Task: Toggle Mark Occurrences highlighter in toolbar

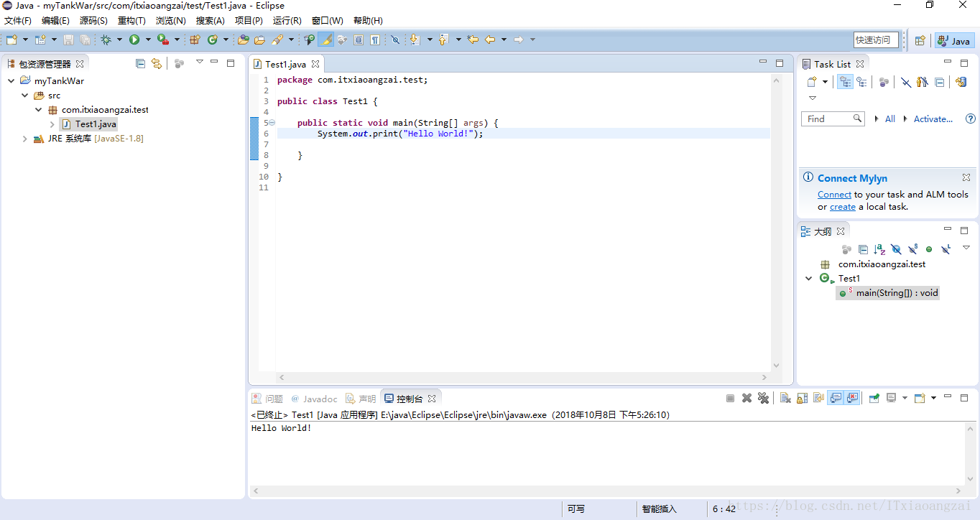Action: tap(325, 40)
